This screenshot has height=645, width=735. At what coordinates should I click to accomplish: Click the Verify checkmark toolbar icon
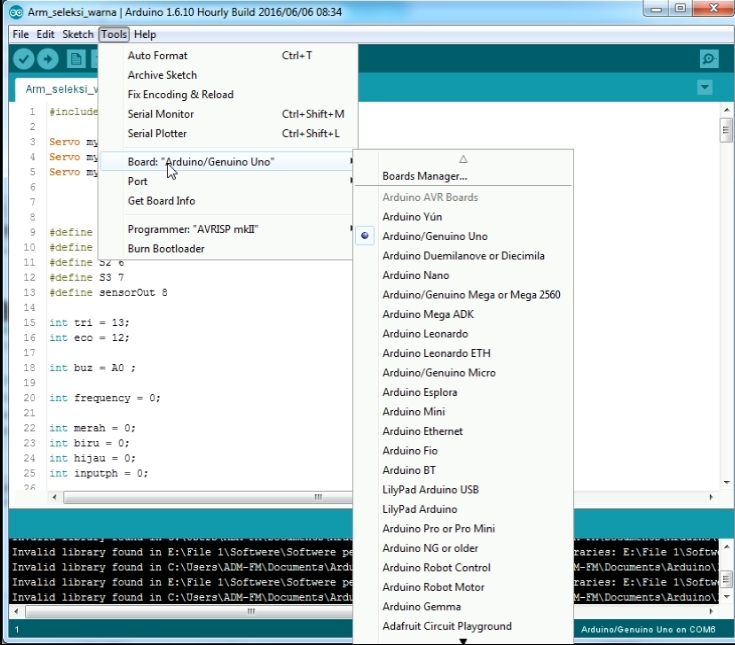23,59
